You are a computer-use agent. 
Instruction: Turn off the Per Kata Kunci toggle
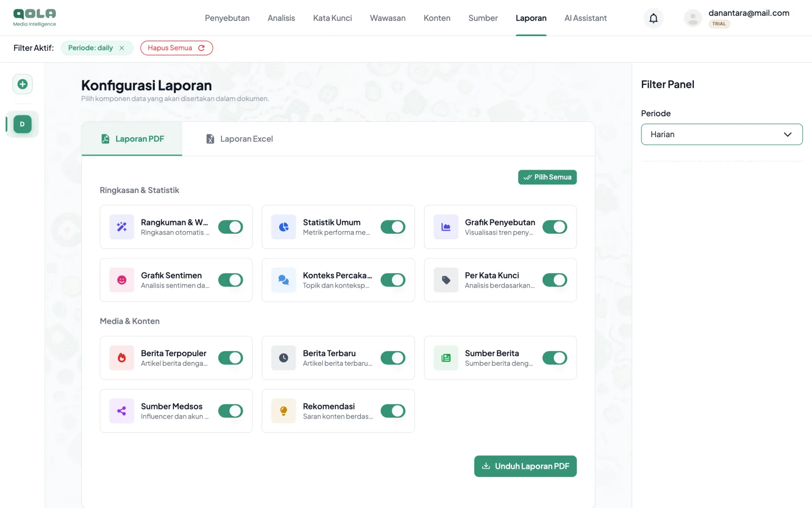(555, 280)
